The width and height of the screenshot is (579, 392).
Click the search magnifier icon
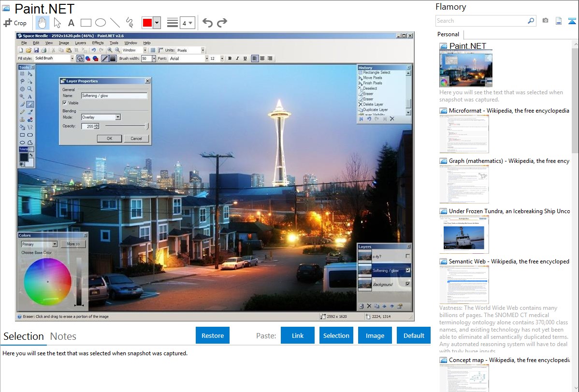pyautogui.click(x=531, y=21)
